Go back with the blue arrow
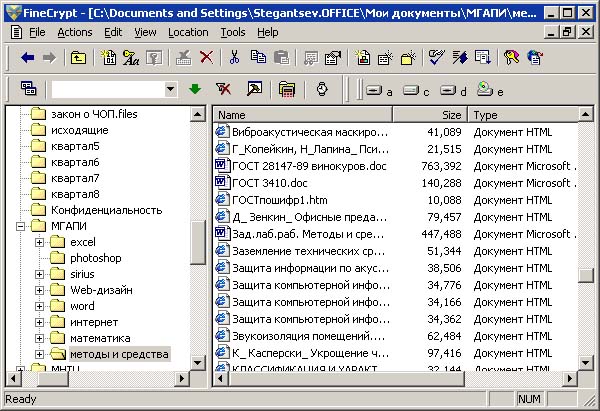Image resolution: width=600 pixels, height=411 pixels. pos(28,58)
